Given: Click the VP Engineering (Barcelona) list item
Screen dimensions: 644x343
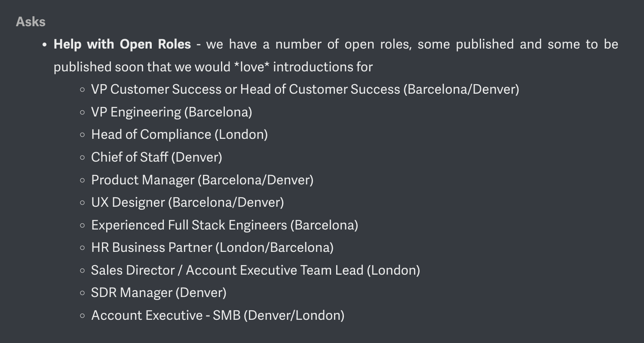Looking at the screenshot, I should click(172, 112).
